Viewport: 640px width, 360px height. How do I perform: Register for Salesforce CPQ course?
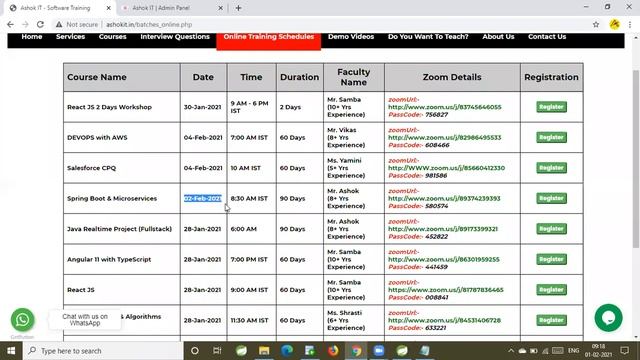coord(551,168)
